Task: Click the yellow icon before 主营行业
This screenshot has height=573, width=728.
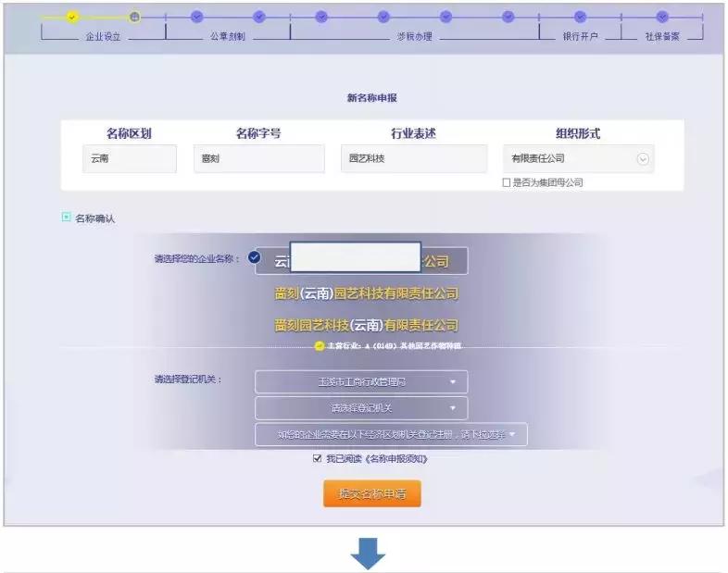Action: (x=319, y=345)
